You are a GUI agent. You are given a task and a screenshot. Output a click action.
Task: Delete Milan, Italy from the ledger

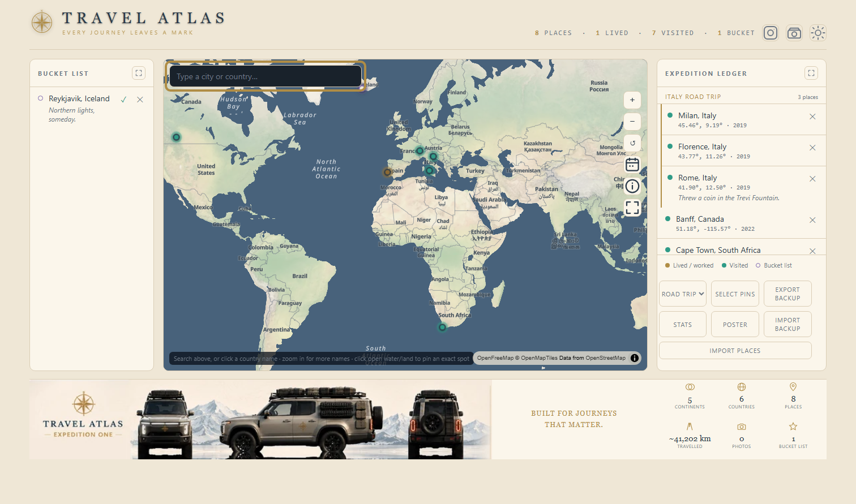coord(812,117)
